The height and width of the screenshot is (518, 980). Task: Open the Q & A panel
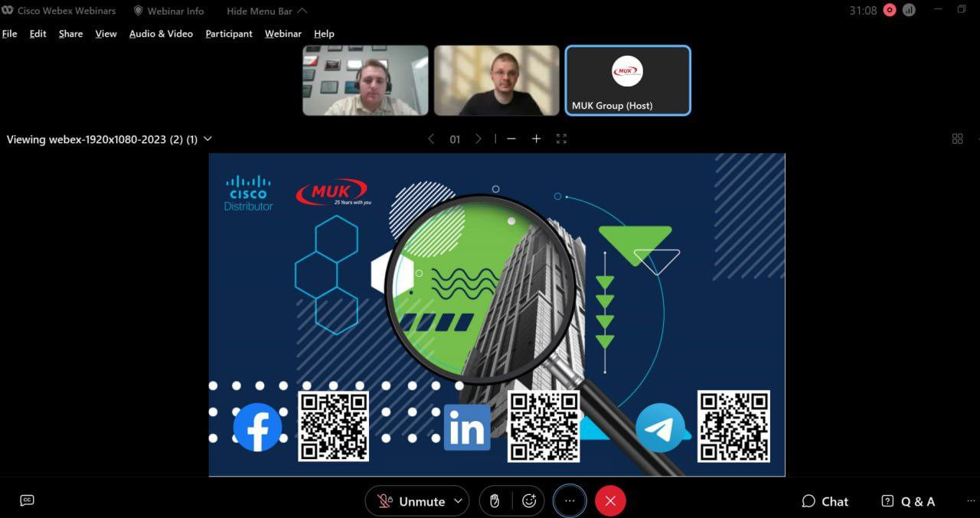coord(908,501)
